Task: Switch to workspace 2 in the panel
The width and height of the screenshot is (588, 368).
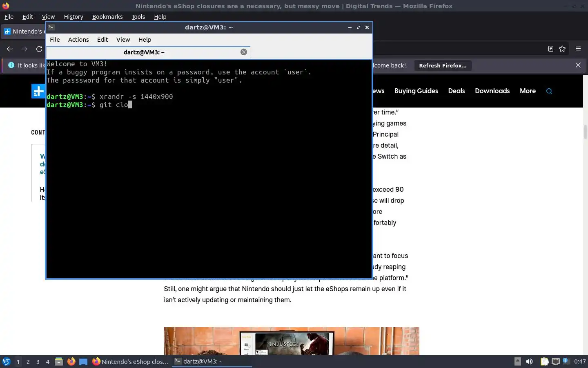Action: coord(28,361)
